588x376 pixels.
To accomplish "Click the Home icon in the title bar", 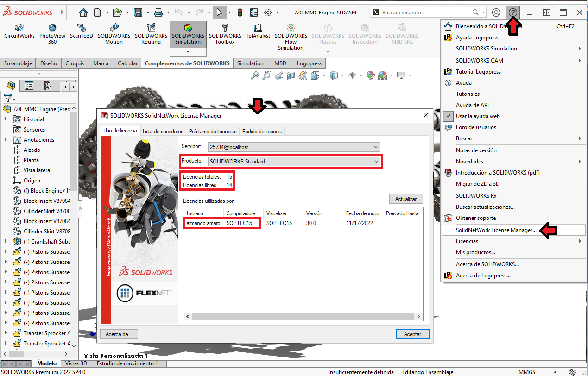I will pos(83,13).
